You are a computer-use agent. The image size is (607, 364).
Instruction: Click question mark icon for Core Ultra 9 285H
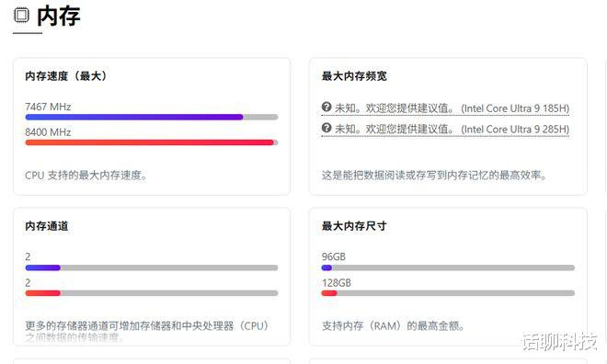pyautogui.click(x=326, y=128)
